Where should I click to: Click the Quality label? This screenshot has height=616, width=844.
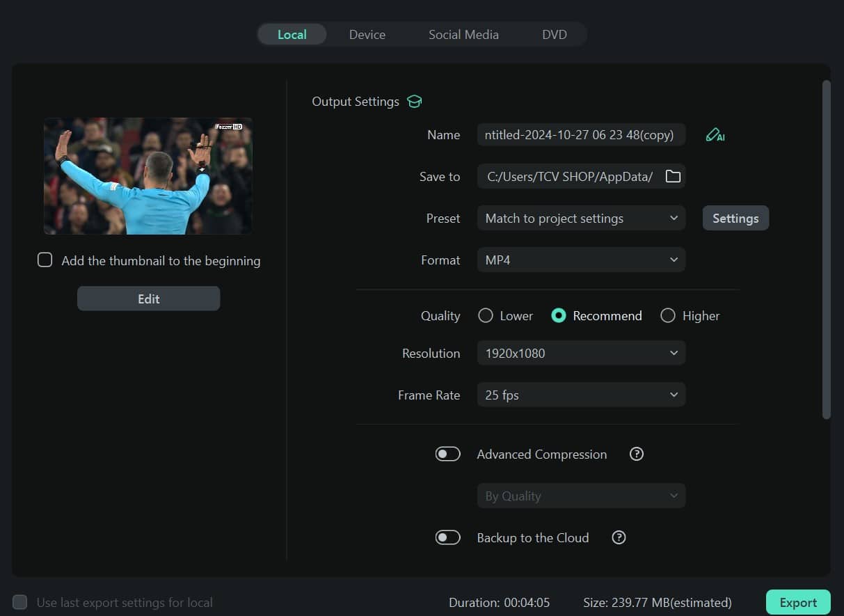pos(440,316)
